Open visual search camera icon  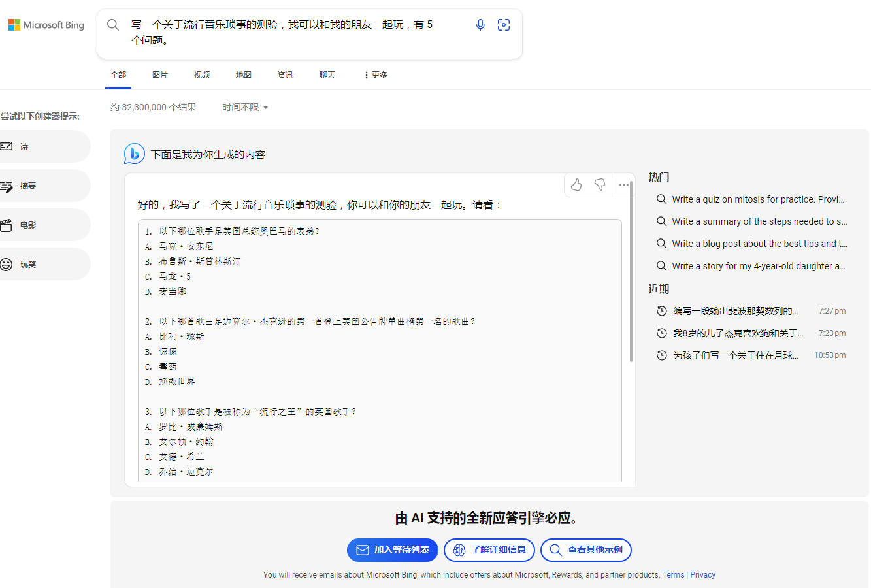[x=504, y=25]
